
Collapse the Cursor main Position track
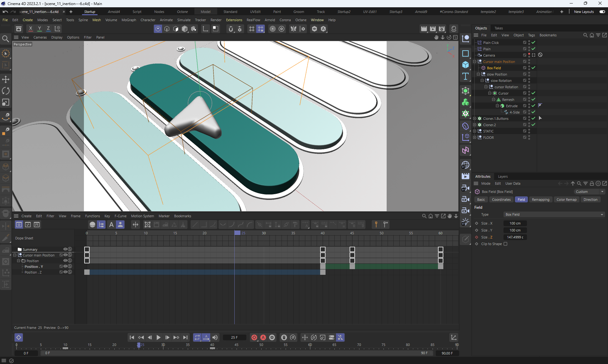click(15, 255)
